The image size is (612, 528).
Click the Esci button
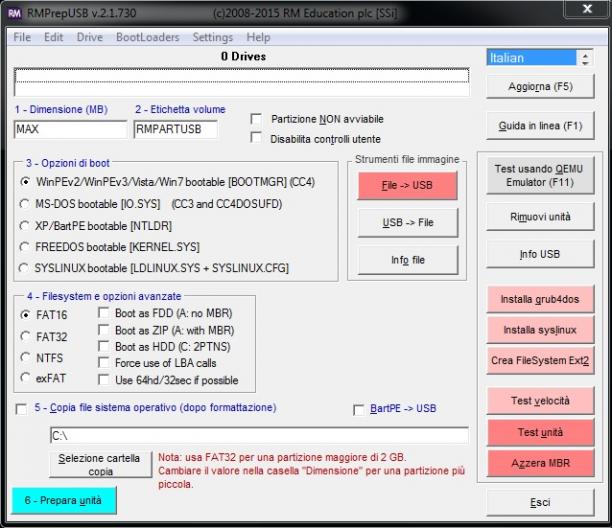[x=540, y=503]
